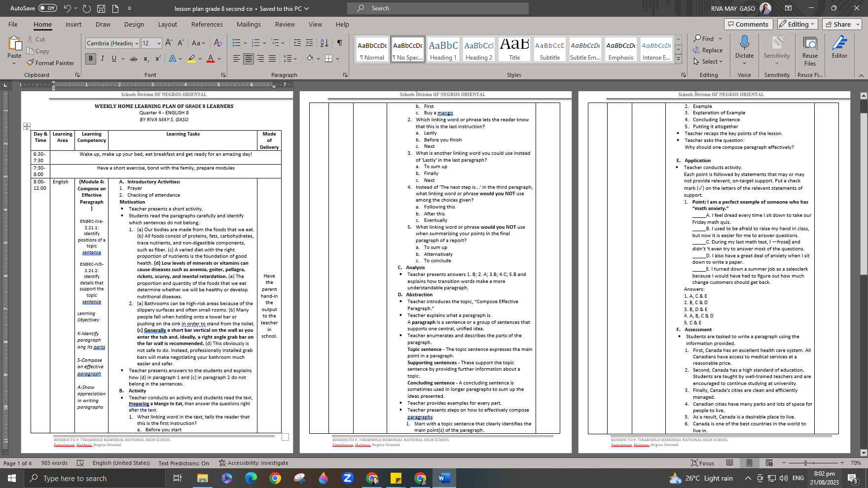Click the Undo arrow icon

click(68, 8)
